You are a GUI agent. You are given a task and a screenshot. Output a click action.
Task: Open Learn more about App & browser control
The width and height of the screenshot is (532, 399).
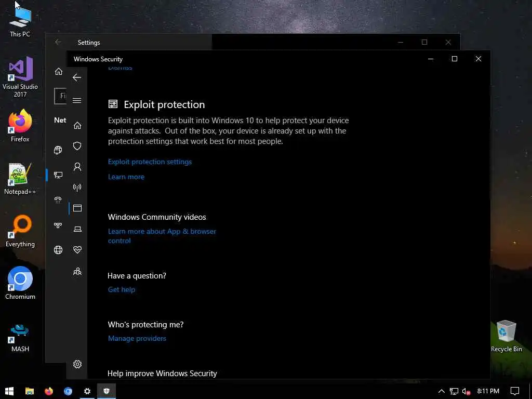pos(162,236)
